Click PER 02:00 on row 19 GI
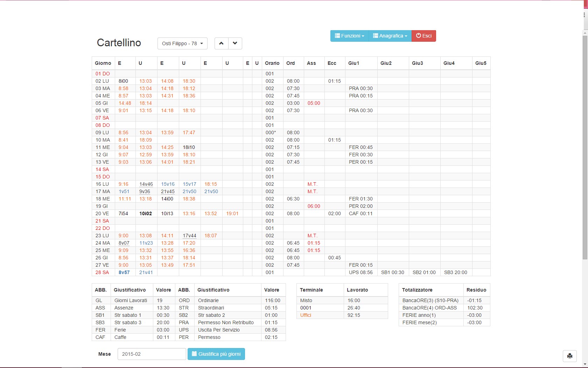 point(361,206)
